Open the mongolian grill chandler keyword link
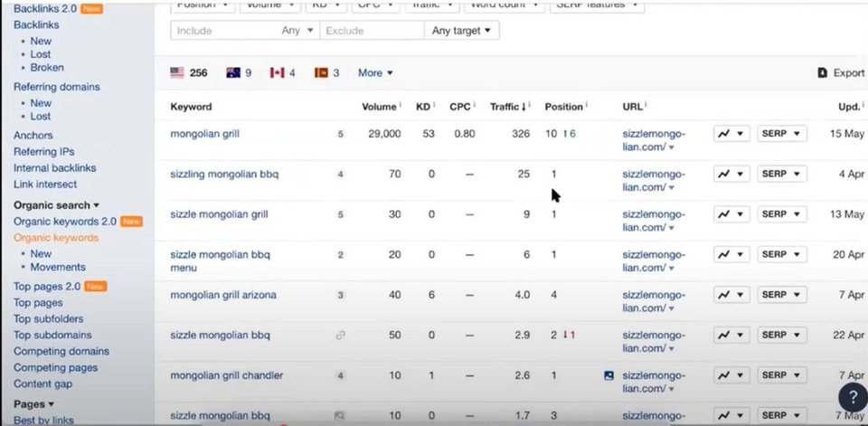 tap(226, 375)
